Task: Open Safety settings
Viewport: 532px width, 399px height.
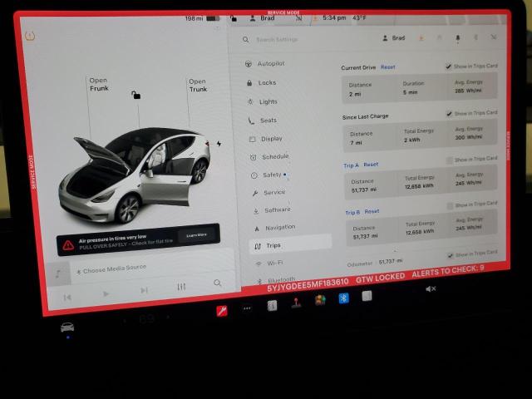Action: [267, 175]
